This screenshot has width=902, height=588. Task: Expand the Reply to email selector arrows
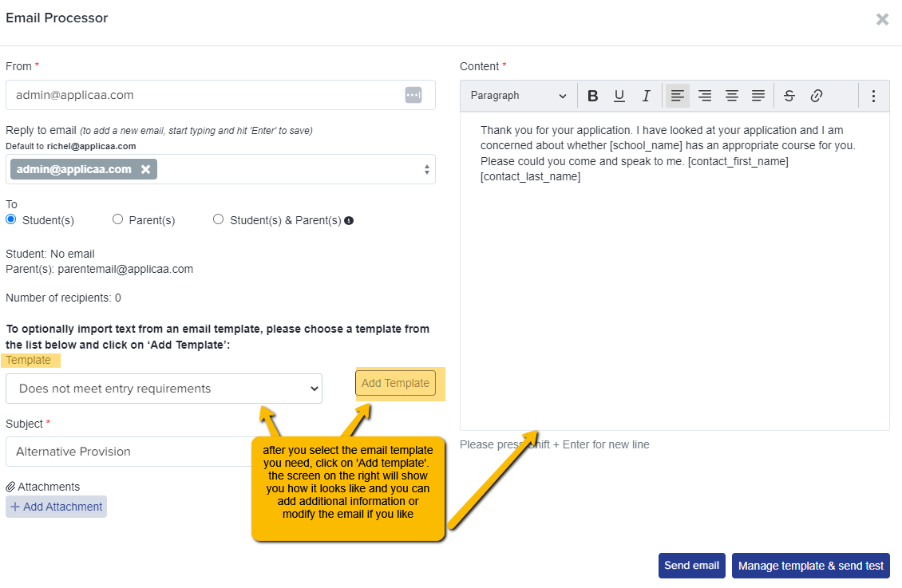(427, 170)
